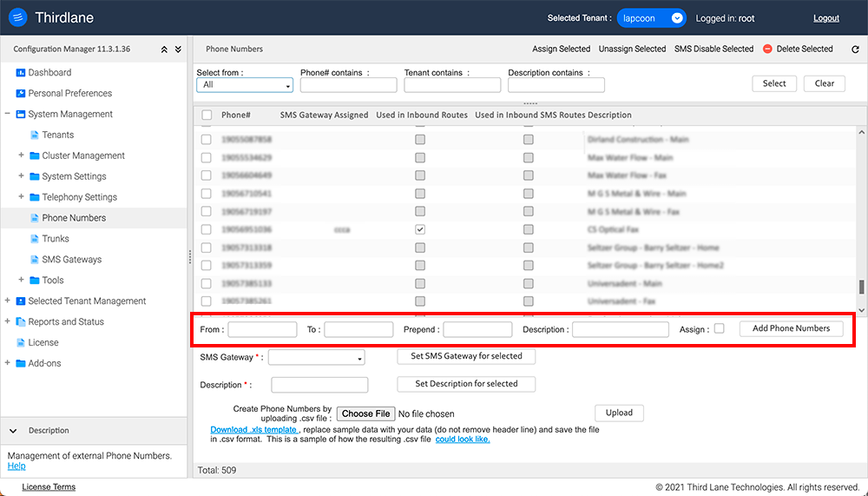Click the Selected Tenant Management icon

tap(21, 301)
